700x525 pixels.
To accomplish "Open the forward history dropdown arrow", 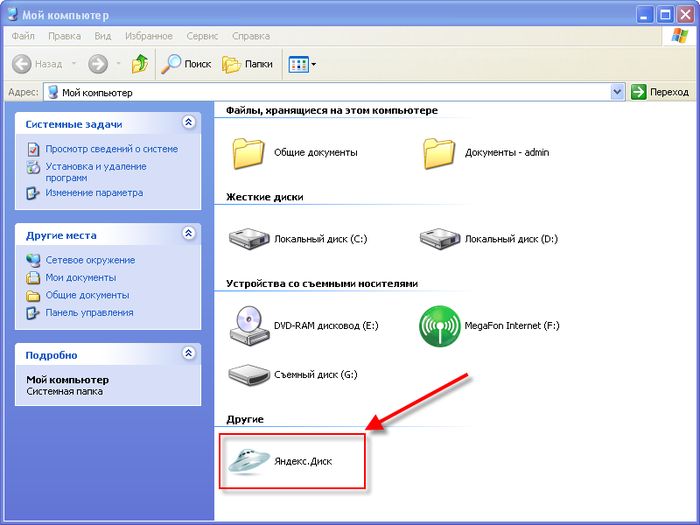I will pyautogui.click(x=118, y=64).
